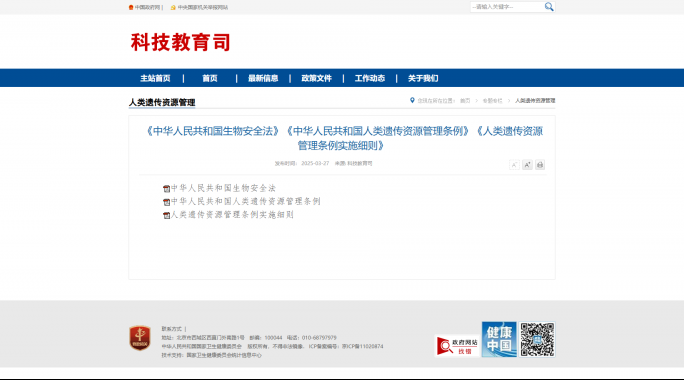
Task: Go to 政策文件 navigation item
Action: point(317,79)
